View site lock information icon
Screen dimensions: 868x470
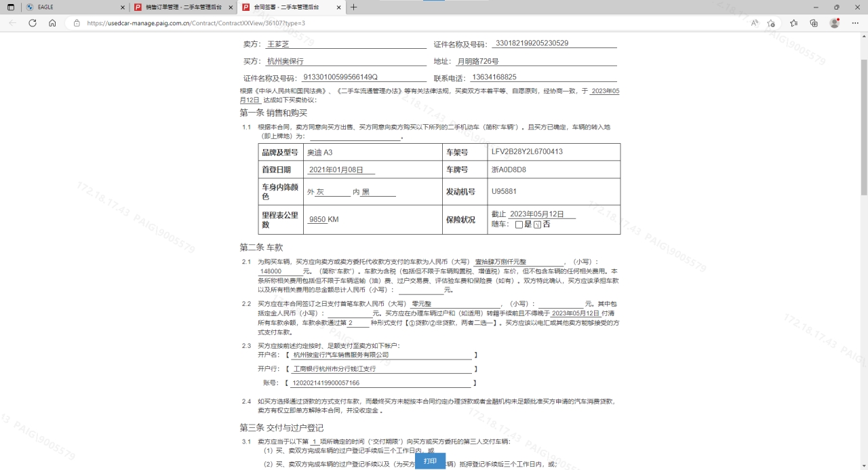77,23
